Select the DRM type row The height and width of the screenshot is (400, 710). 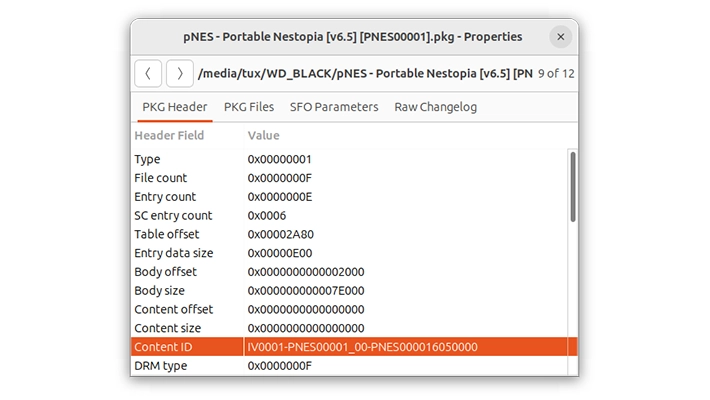pos(349,366)
